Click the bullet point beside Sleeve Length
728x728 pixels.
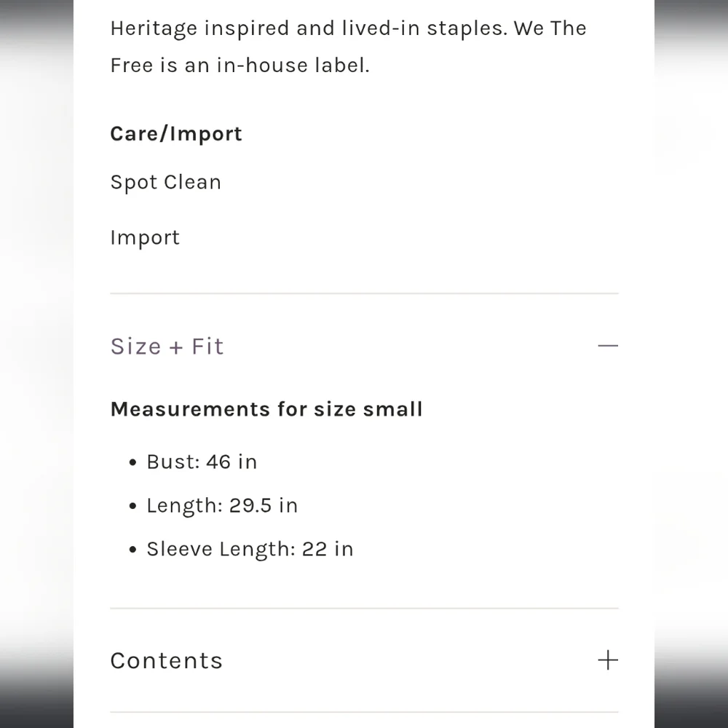point(132,550)
